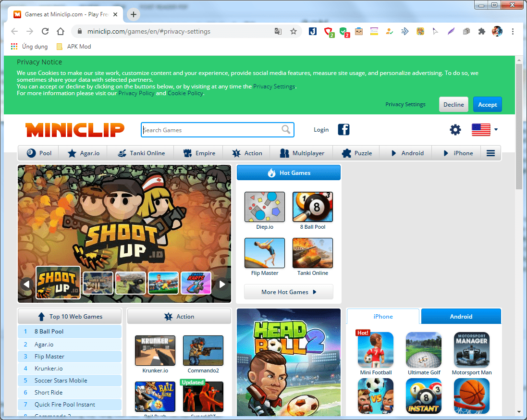Open the Puzzle category
527x420 pixels.
tap(356, 153)
